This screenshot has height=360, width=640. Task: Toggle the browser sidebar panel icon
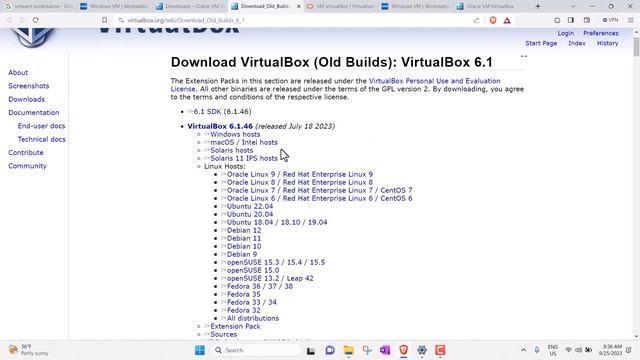pos(571,20)
